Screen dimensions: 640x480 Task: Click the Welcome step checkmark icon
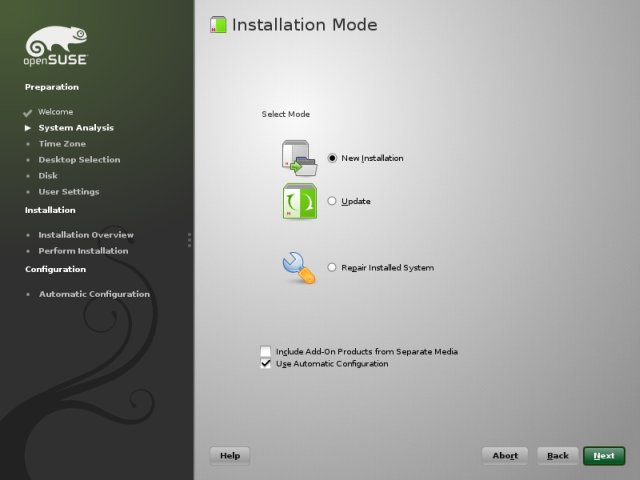coord(28,113)
